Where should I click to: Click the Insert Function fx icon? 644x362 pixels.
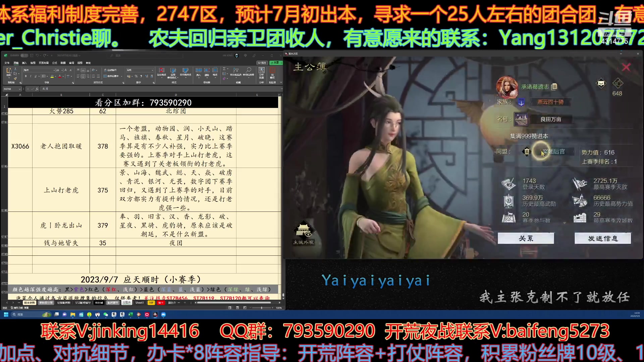click(37, 89)
